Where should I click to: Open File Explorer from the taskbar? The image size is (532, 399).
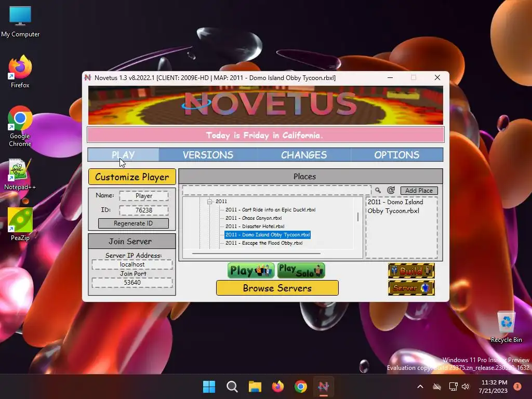(255, 387)
